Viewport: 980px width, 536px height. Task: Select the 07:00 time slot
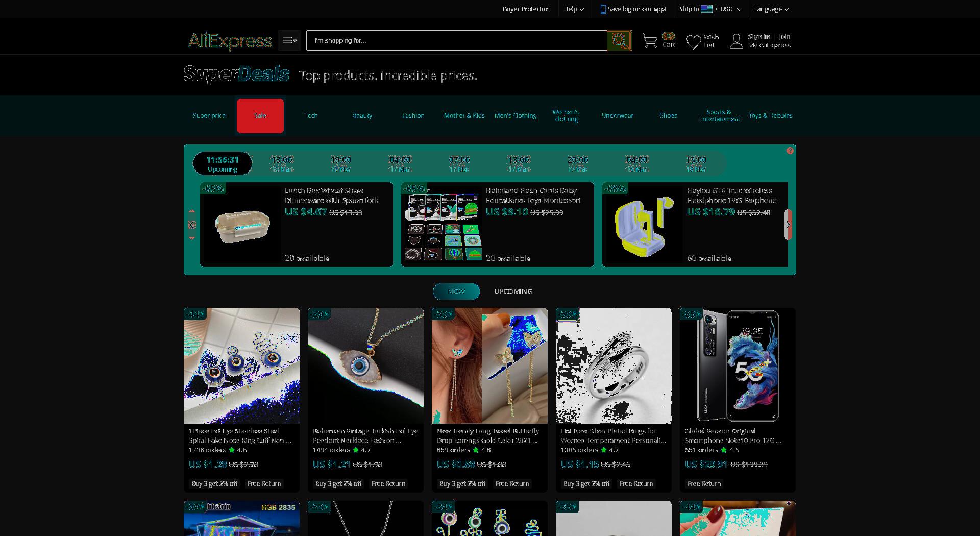point(459,163)
